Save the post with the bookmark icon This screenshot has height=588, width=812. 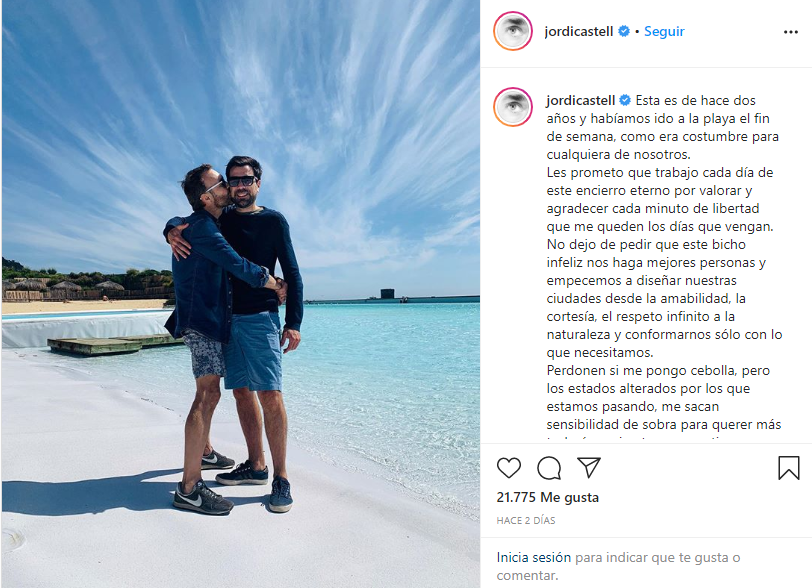pyautogui.click(x=789, y=468)
